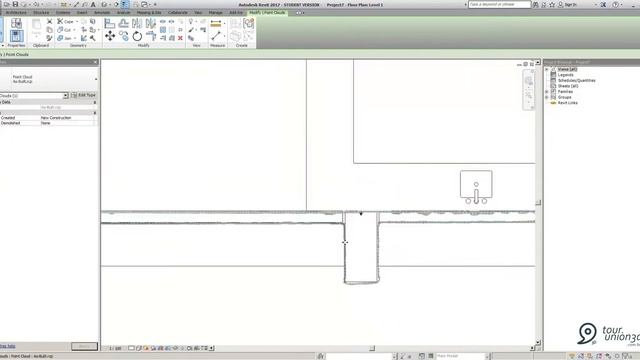Click the Cut to clipboard scissors icon
The height and width of the screenshot is (360, 640).
point(49,21)
